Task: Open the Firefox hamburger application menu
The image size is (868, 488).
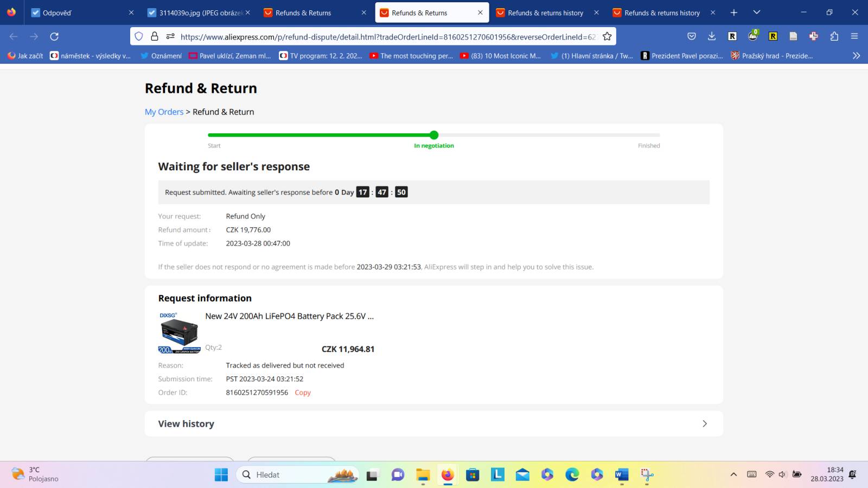Action: tap(854, 36)
